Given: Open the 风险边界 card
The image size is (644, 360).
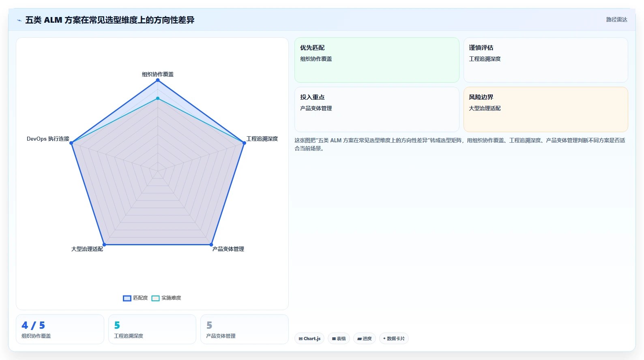Looking at the screenshot, I should point(546,109).
